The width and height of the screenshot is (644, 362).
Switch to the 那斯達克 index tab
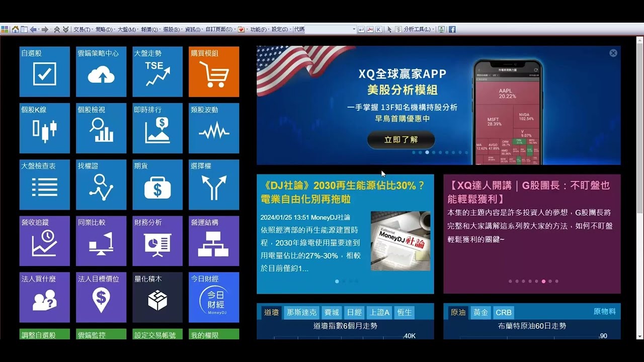[302, 312]
